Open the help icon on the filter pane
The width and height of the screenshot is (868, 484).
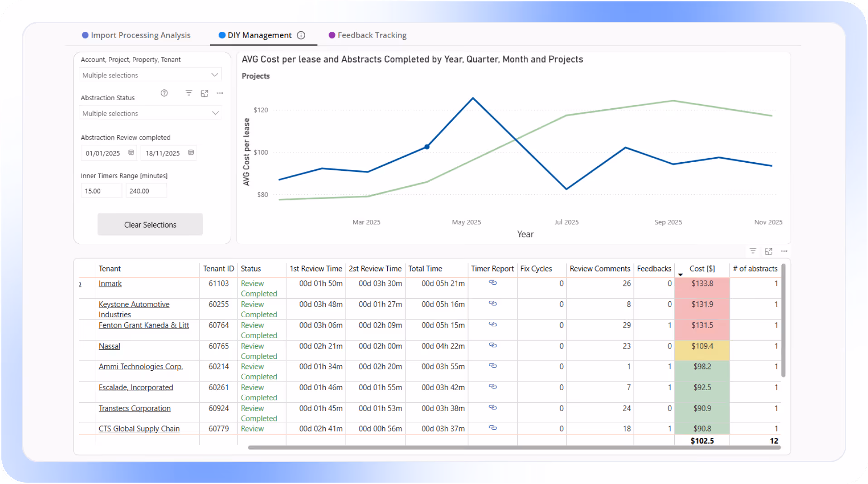pyautogui.click(x=164, y=93)
